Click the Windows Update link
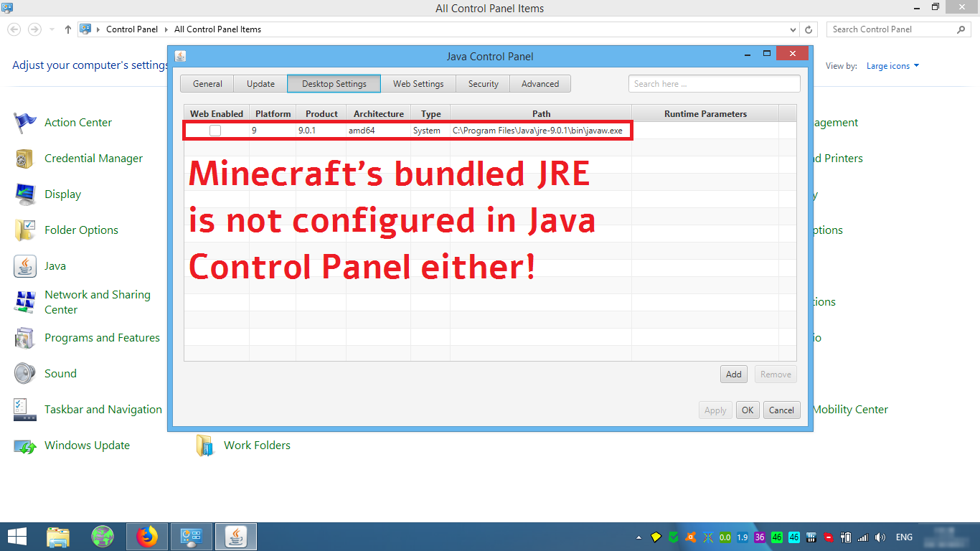 (x=87, y=446)
